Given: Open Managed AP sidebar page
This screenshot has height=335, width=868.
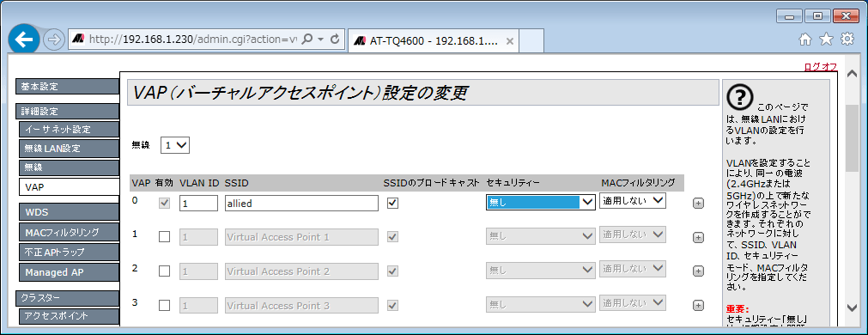Looking at the screenshot, I should 69,272.
